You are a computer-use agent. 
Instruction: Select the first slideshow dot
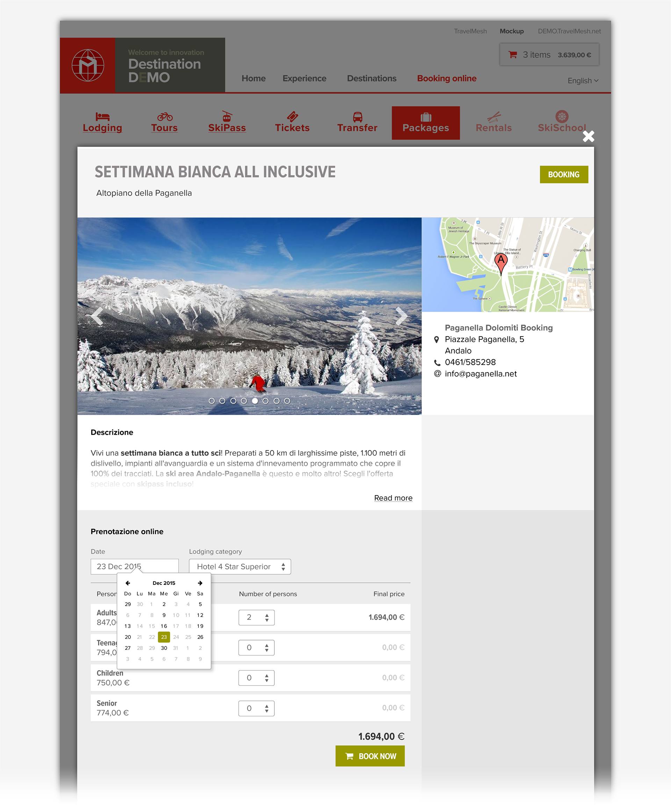click(211, 401)
